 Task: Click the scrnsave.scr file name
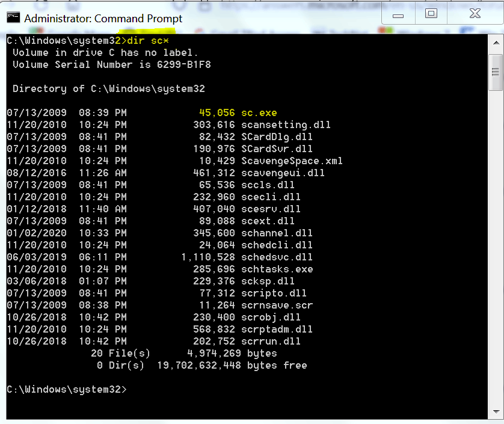tap(277, 305)
